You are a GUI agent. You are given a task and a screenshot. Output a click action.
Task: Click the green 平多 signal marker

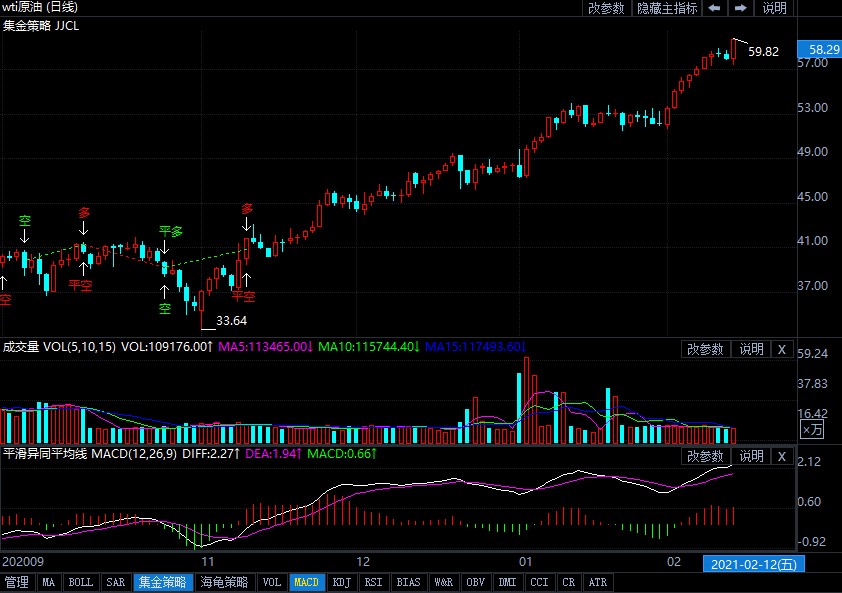pos(171,231)
